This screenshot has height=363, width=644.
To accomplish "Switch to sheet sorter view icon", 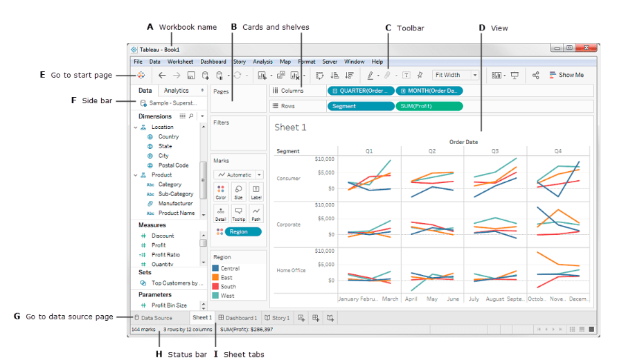I will (572, 329).
